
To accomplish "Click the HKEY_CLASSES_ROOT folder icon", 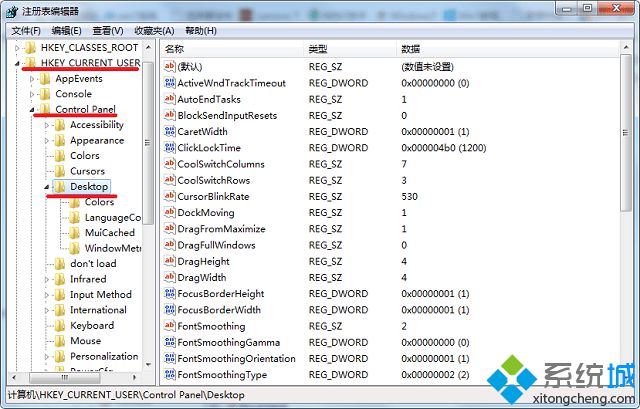I will tap(30, 48).
